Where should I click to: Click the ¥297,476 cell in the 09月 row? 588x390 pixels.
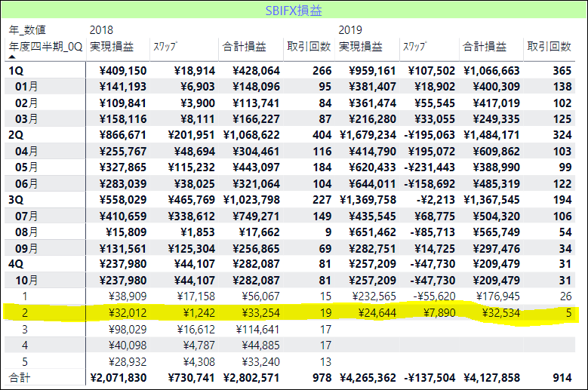[x=496, y=249]
